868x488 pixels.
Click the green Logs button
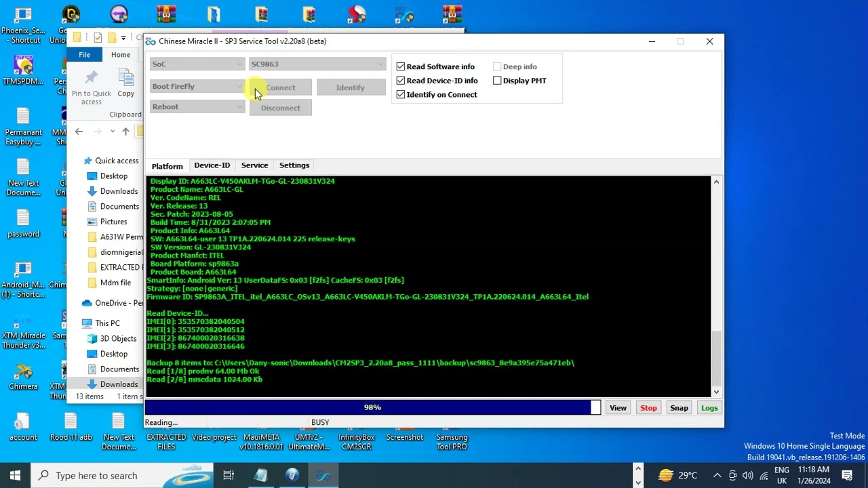pos(709,408)
